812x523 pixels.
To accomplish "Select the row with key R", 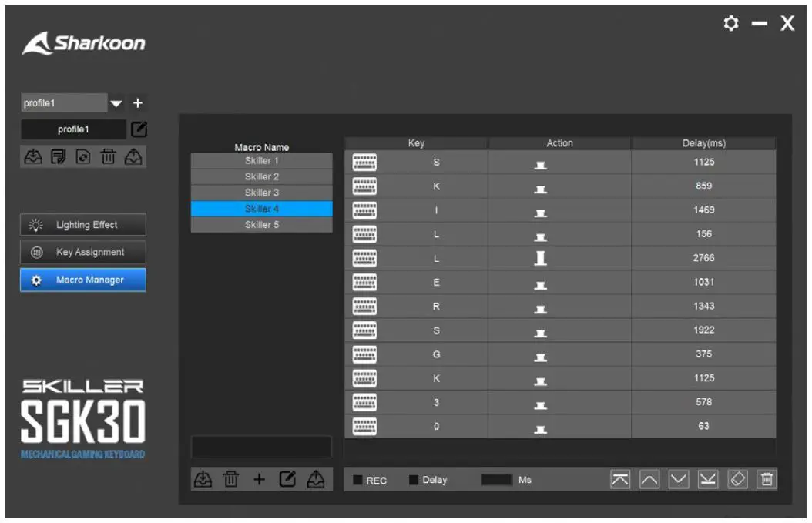I will (x=560, y=306).
